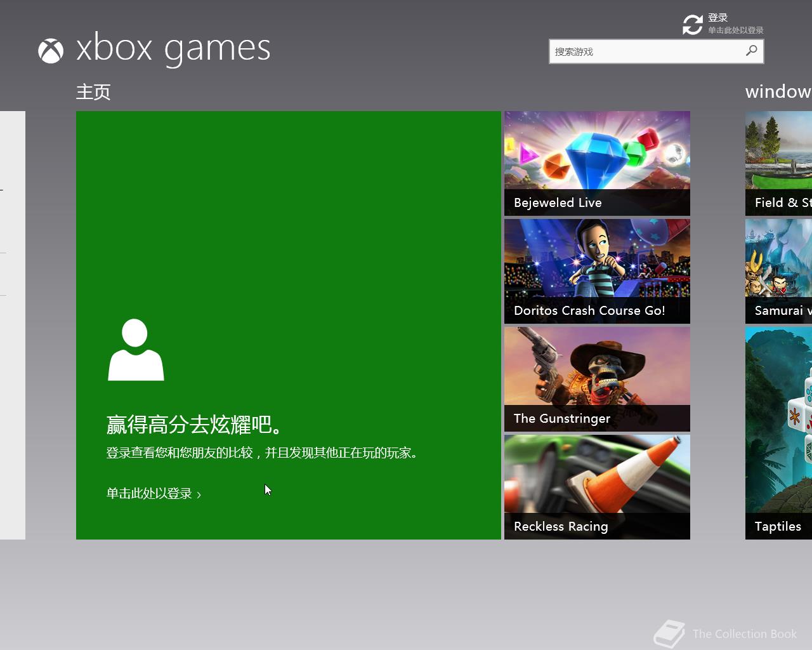The width and height of the screenshot is (812, 650).
Task: Open the Bejeweled Live game tile
Action: click(597, 163)
